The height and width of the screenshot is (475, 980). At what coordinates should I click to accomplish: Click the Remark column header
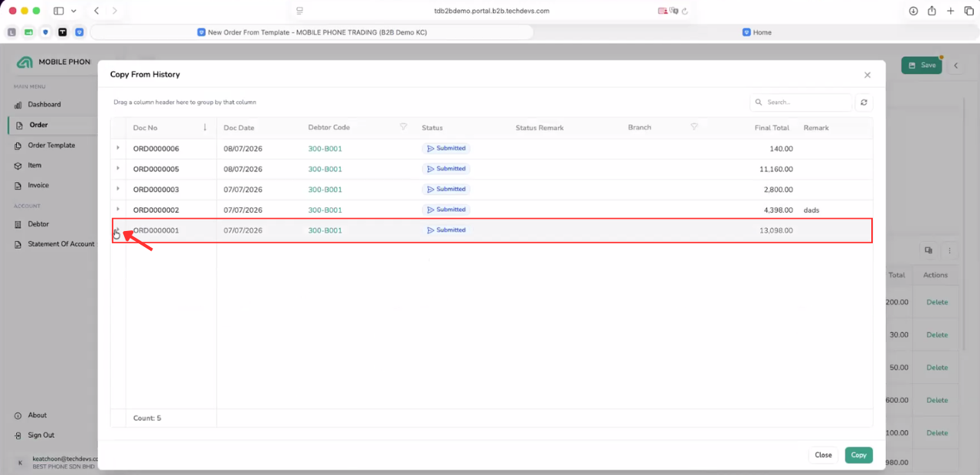click(816, 128)
